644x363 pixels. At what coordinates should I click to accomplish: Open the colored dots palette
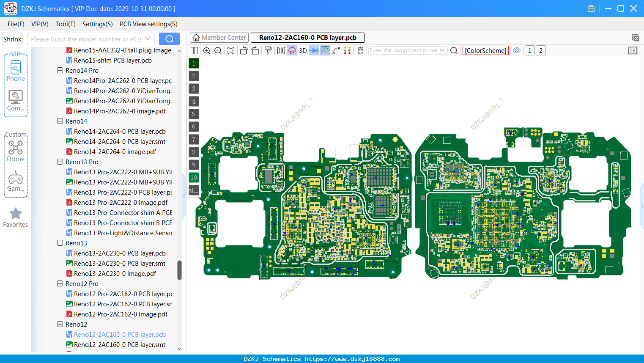[348, 50]
